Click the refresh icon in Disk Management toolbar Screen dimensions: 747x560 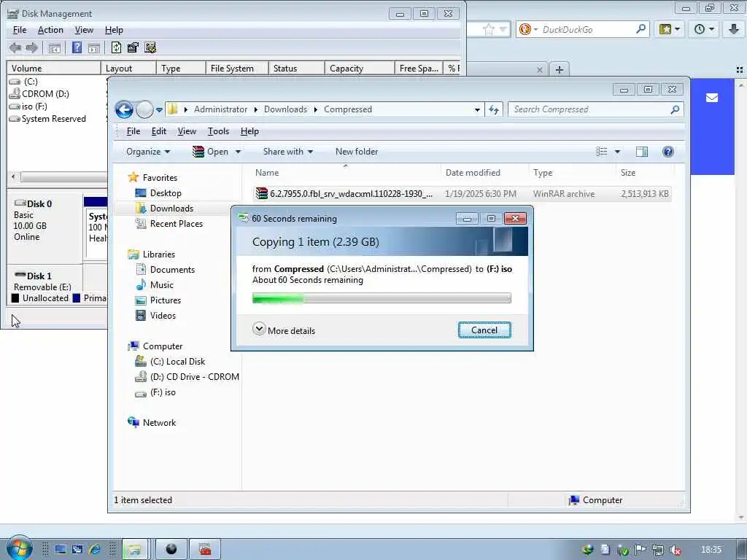click(x=116, y=47)
